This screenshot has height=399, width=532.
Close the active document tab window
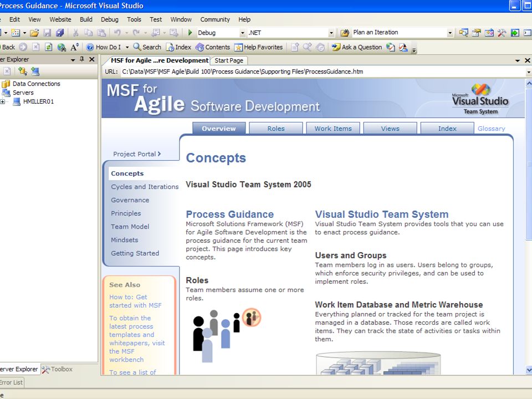click(527, 60)
